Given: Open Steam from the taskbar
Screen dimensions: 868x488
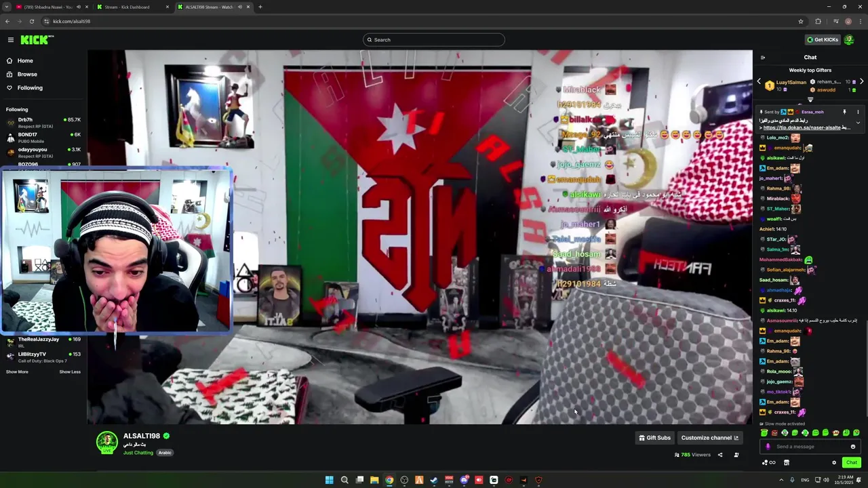Looking at the screenshot, I should (x=434, y=480).
